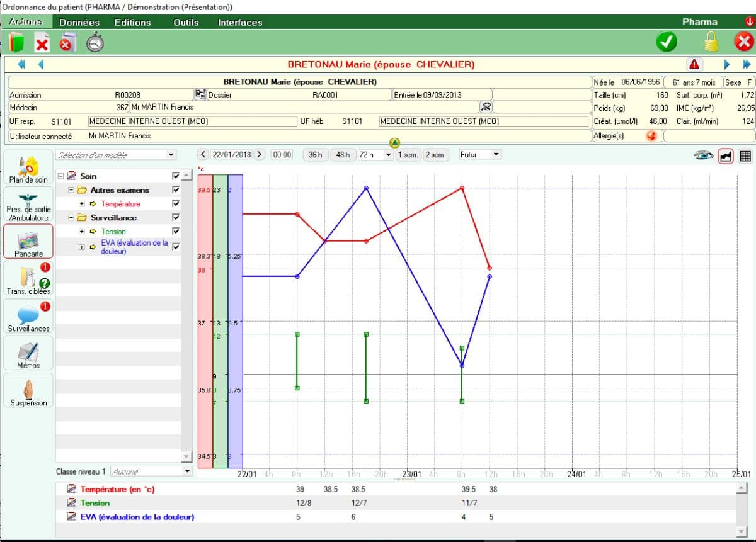Open the Suspension panel
Screen dimensions: 756x542
click(x=28, y=390)
